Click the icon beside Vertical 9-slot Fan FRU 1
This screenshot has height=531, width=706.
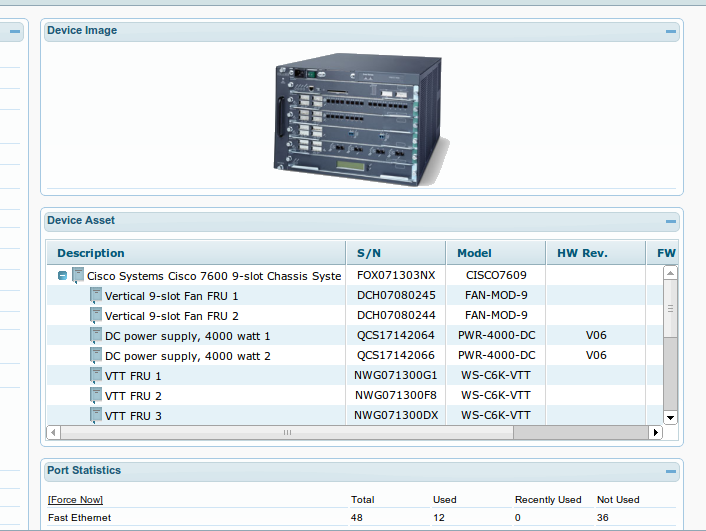click(95, 295)
